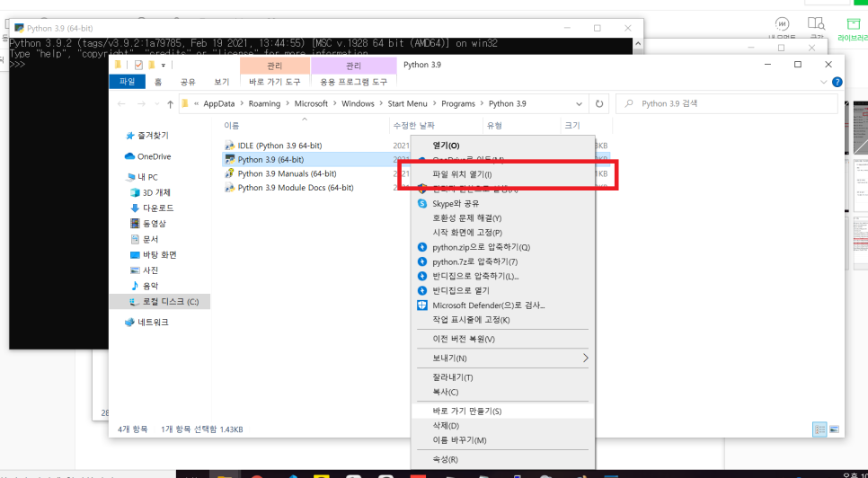The height and width of the screenshot is (478, 868).
Task: Scan with Microsoft Defender from the context menu
Action: [503, 305]
